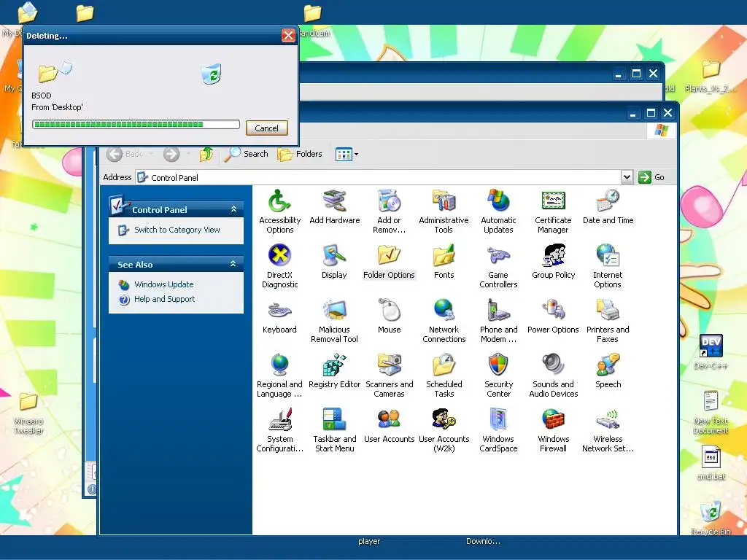Open Security Center icon

click(498, 376)
